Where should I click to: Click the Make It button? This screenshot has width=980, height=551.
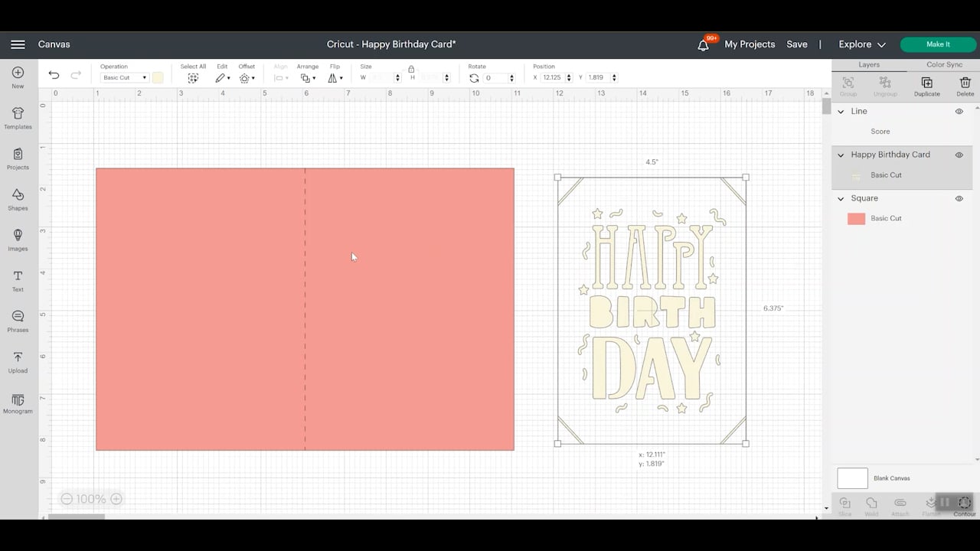click(x=938, y=44)
